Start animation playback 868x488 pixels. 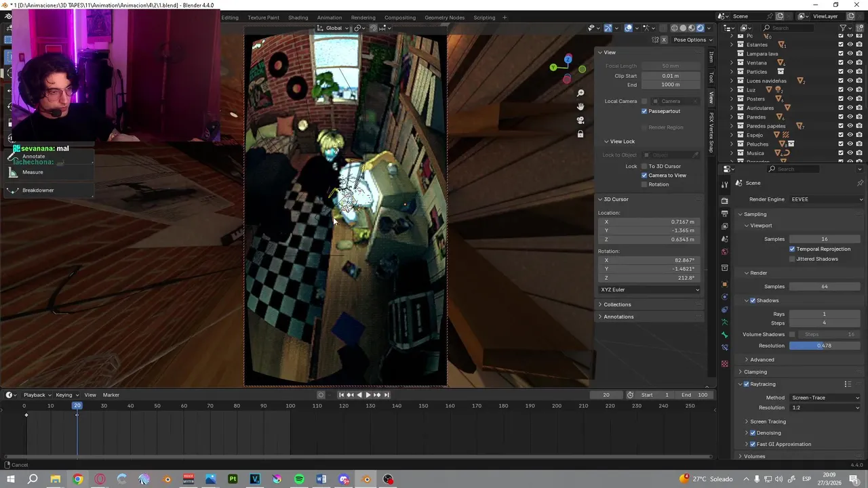click(368, 395)
